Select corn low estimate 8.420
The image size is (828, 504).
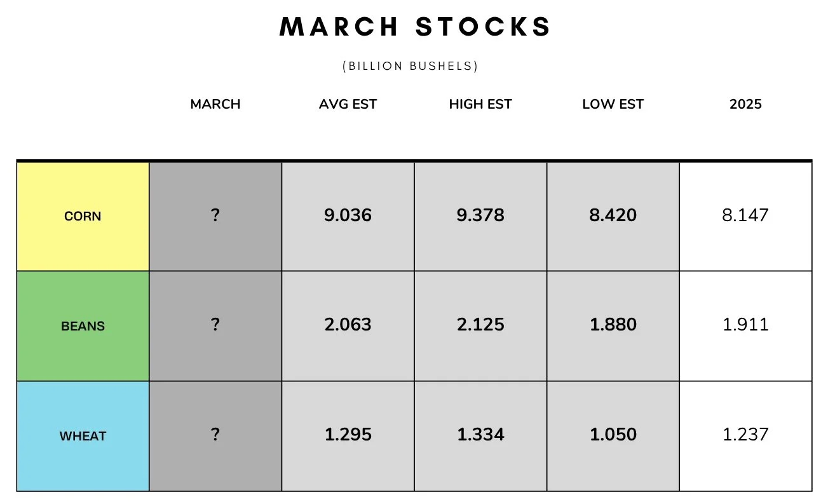tap(613, 215)
